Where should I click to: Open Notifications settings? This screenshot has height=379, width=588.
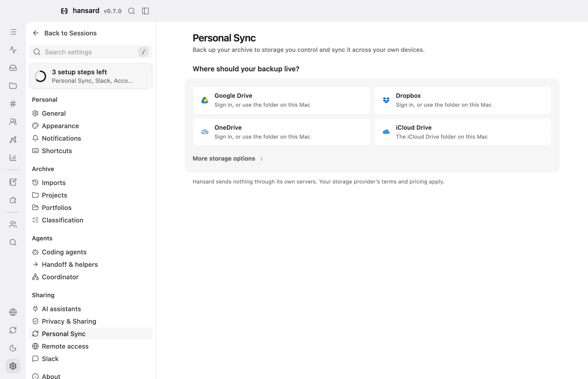(x=91, y=138)
